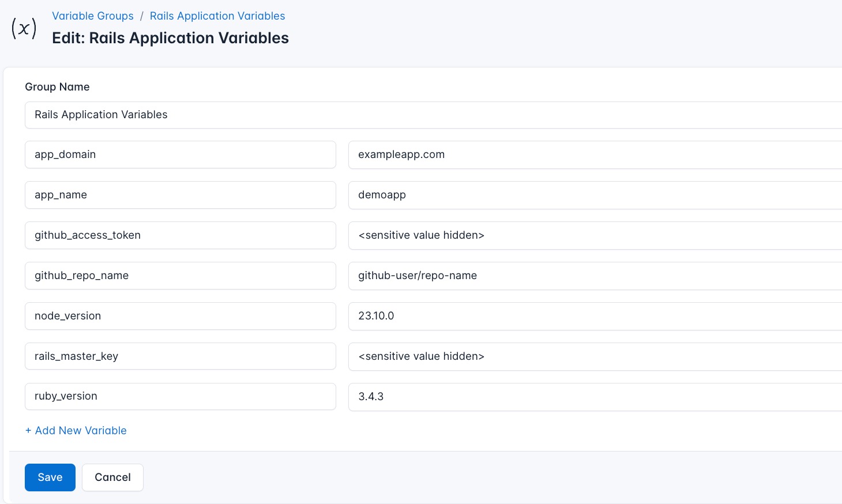Open the Variable Groups breadcrumb link
The width and height of the screenshot is (842, 504).
coord(92,16)
